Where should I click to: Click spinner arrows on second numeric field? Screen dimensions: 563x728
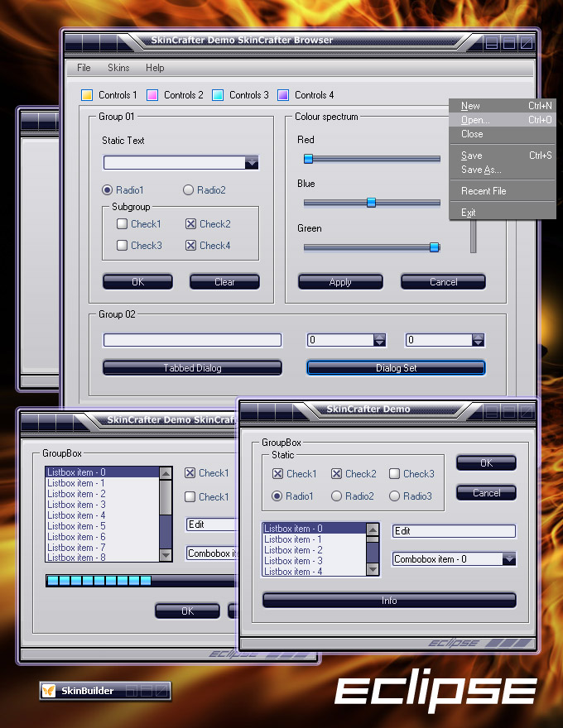point(478,340)
